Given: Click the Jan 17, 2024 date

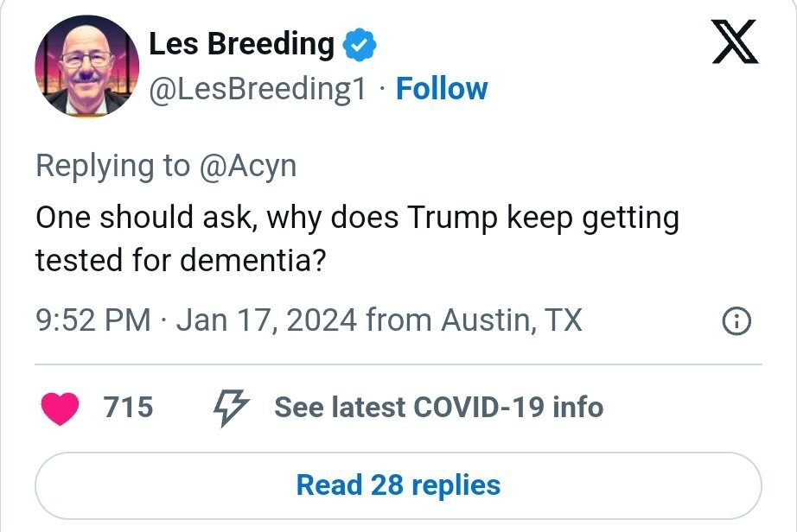Looking at the screenshot, I should coord(266,320).
